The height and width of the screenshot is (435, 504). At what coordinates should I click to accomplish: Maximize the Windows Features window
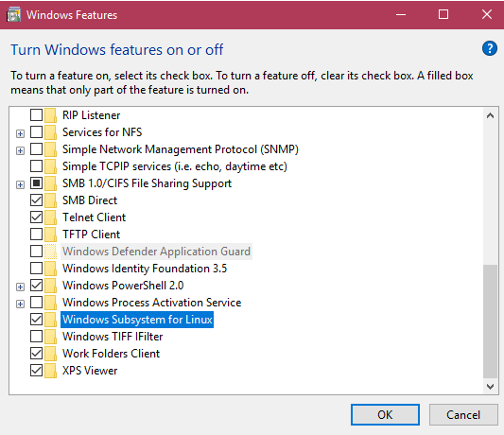pyautogui.click(x=443, y=14)
